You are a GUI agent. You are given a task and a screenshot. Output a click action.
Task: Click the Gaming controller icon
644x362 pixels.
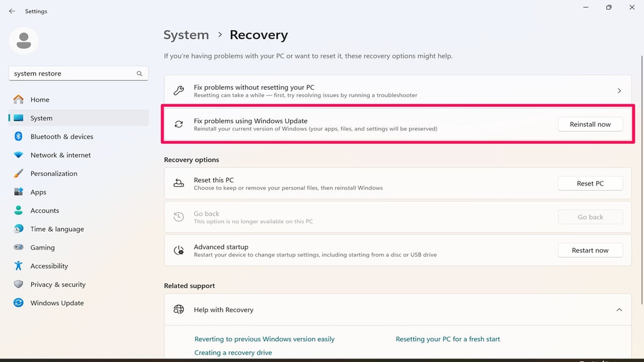18,248
